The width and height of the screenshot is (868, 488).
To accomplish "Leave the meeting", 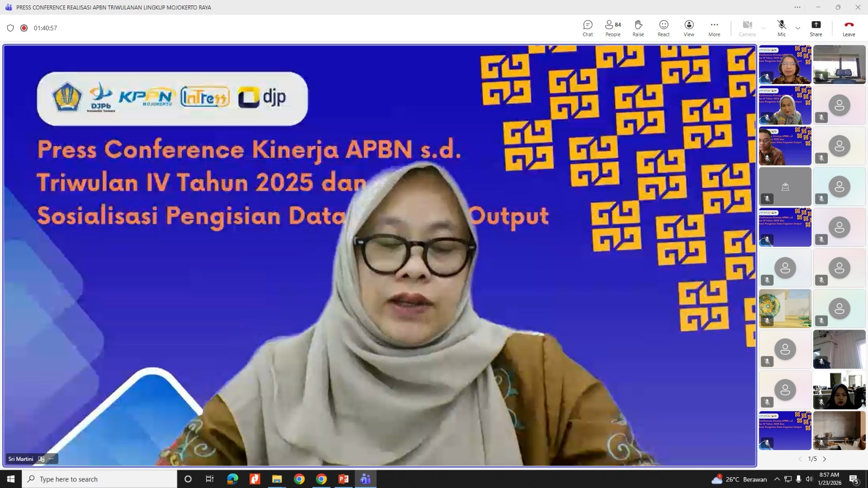I will pyautogui.click(x=849, y=28).
